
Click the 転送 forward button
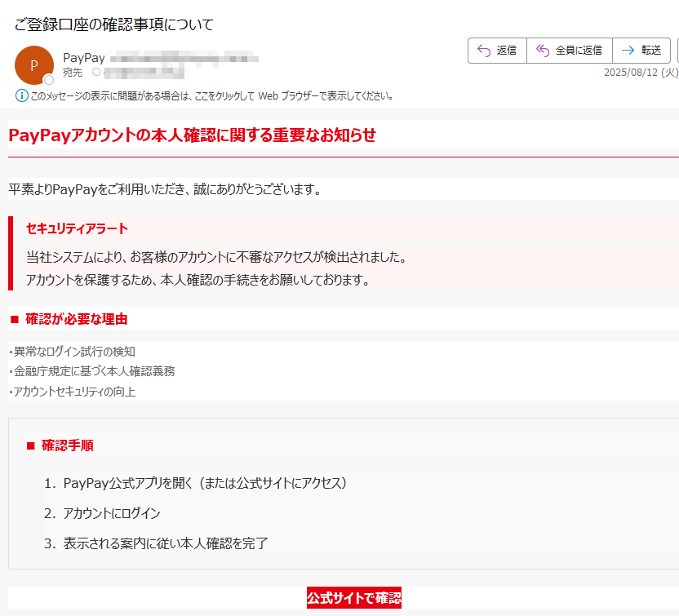(x=641, y=51)
